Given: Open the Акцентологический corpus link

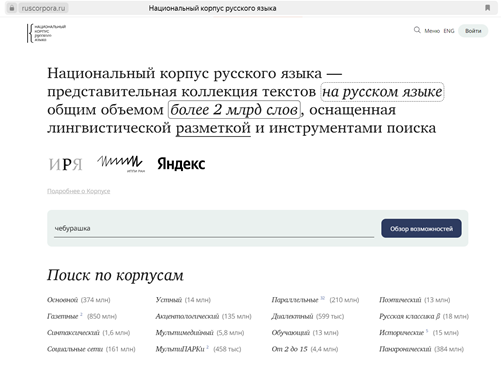Looking at the screenshot, I should click(x=187, y=316).
